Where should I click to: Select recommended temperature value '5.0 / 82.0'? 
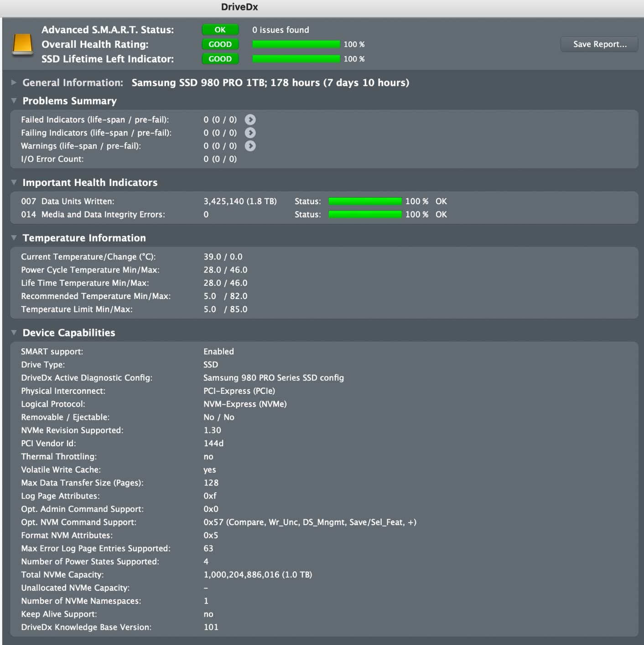[225, 296]
